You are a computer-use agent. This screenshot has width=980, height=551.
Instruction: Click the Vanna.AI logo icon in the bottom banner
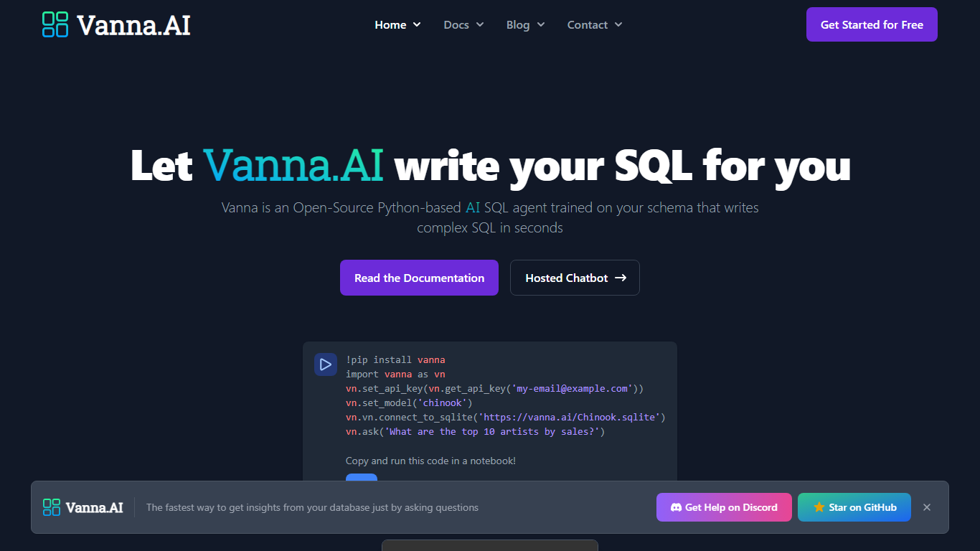(x=52, y=507)
